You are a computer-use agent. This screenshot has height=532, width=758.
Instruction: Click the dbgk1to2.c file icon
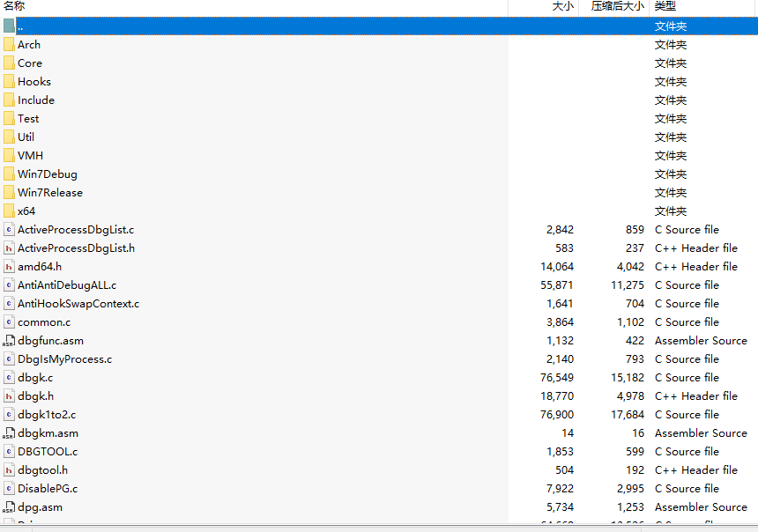tap(9, 415)
